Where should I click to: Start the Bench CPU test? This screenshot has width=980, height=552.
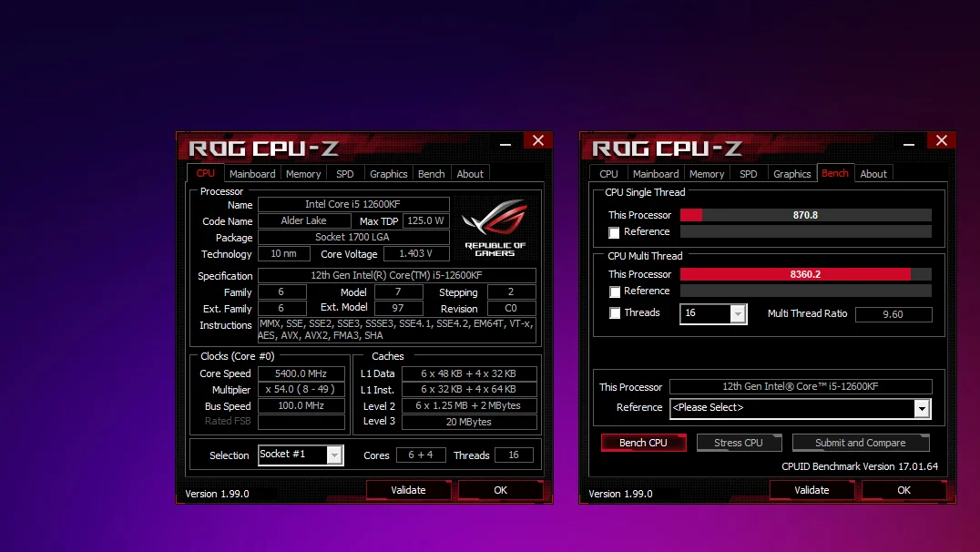pos(643,443)
